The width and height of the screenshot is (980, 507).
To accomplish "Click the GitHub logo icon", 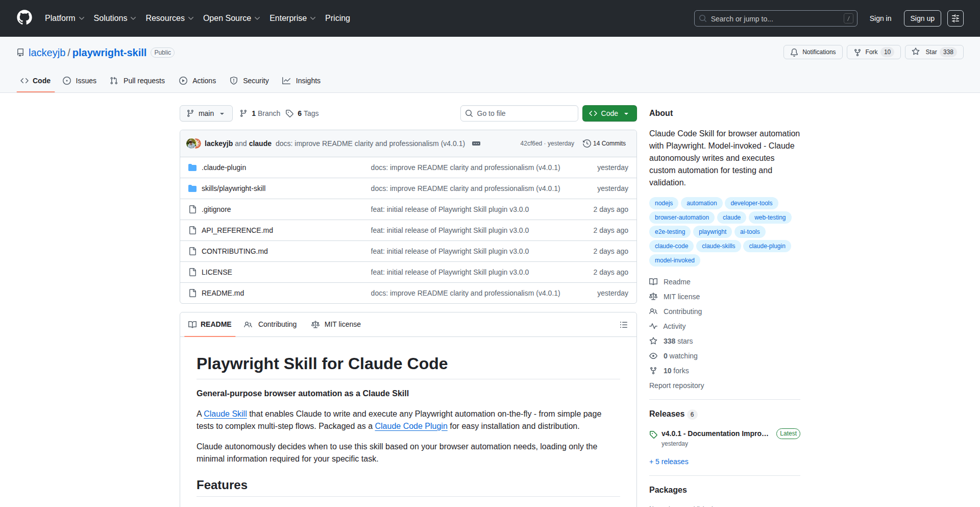I will pos(24,18).
